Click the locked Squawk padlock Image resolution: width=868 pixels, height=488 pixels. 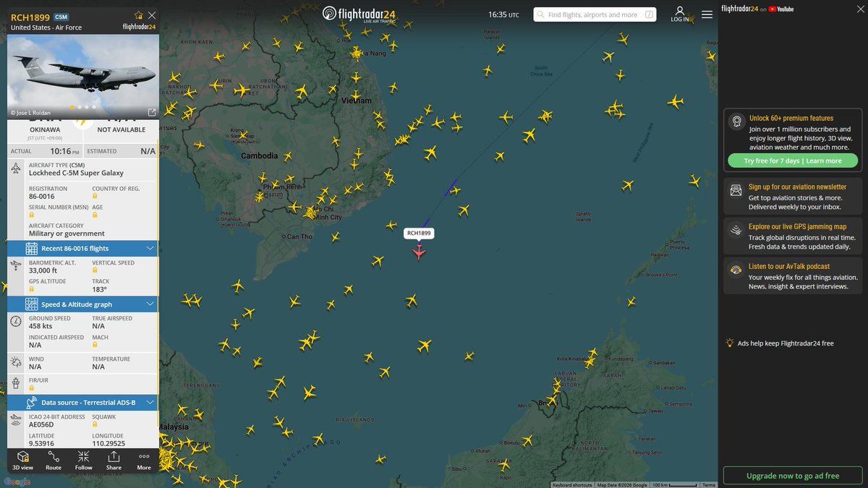(95, 425)
